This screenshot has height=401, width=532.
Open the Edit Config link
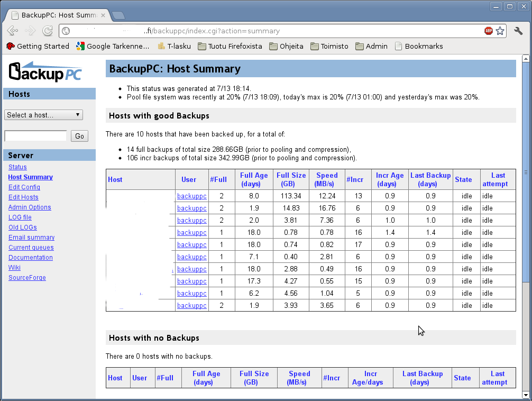click(x=24, y=187)
